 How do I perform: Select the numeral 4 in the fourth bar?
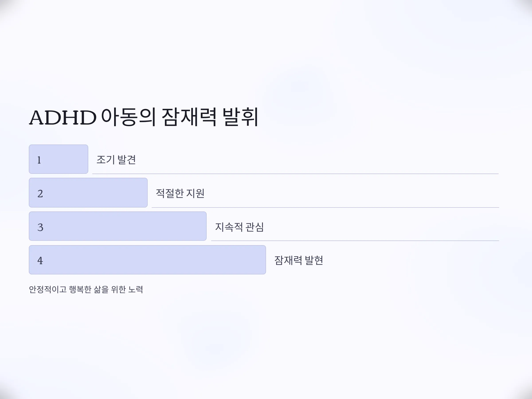pos(40,261)
